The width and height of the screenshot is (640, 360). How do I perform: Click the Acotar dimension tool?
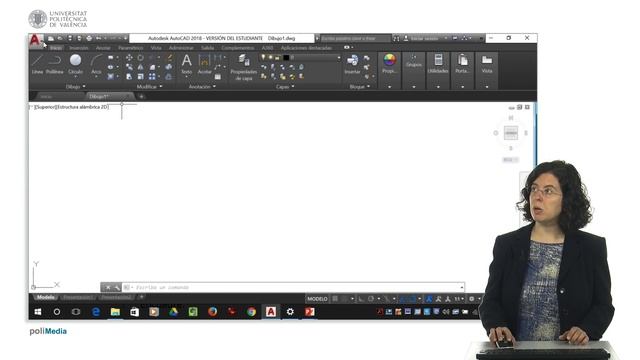pyautogui.click(x=204, y=64)
